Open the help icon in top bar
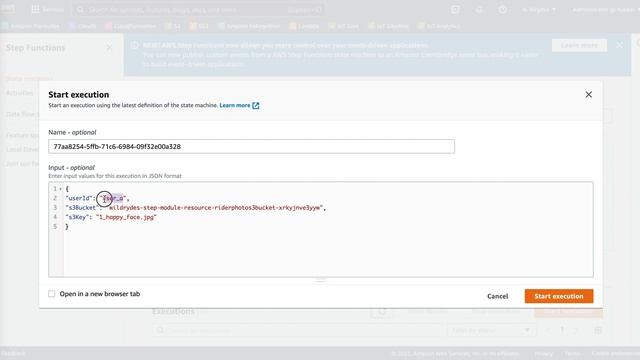640x360 pixels. [x=502, y=9]
